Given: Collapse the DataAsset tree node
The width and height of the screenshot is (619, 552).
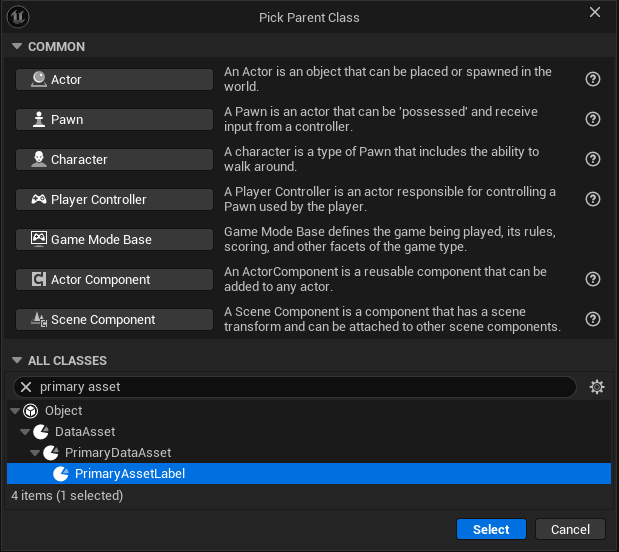Looking at the screenshot, I should coord(25,432).
